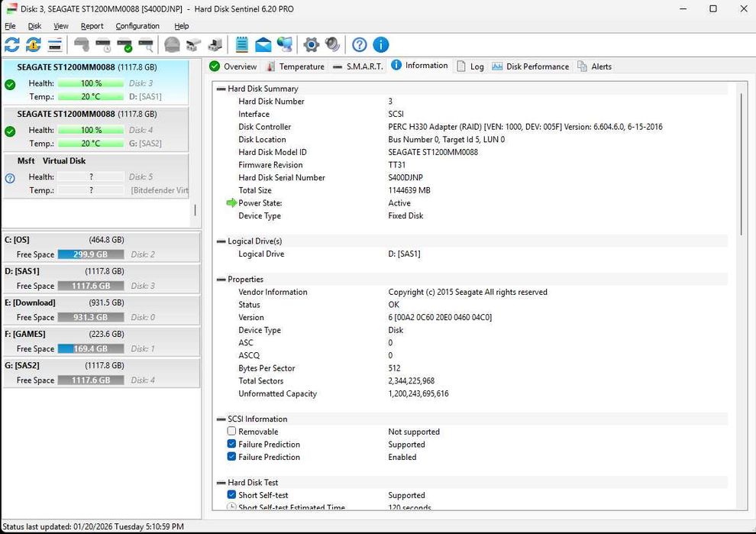
Task: Click the Disk Controller value PERC H330 Adapter
Action: click(525, 127)
